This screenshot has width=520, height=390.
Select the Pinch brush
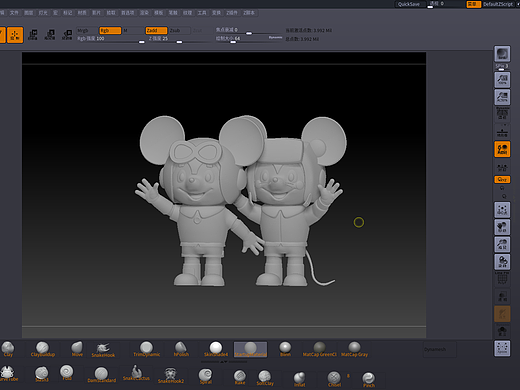tap(369, 380)
